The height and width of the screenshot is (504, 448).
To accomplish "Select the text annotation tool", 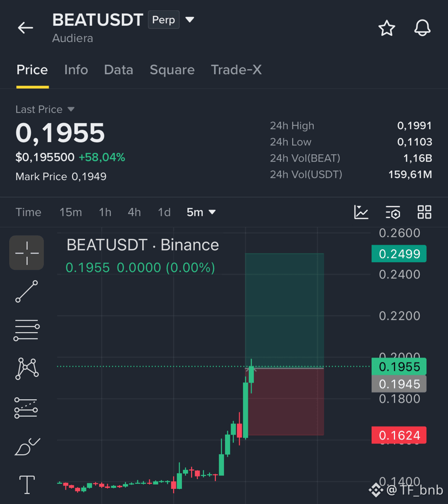I will [27, 485].
